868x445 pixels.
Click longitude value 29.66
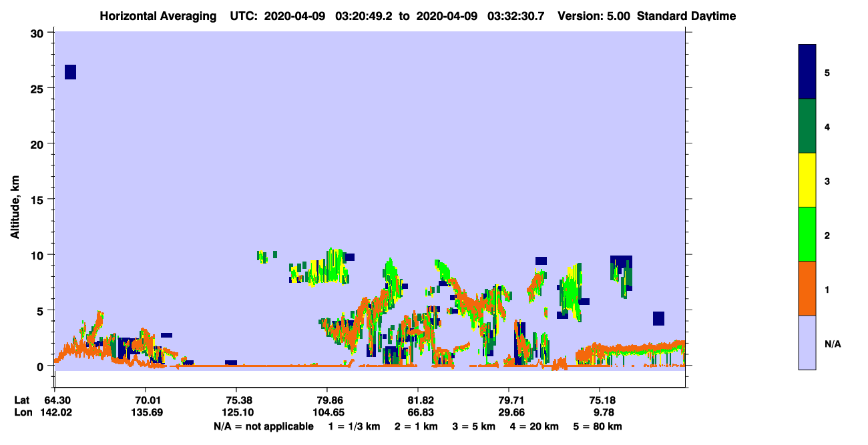[x=509, y=412]
